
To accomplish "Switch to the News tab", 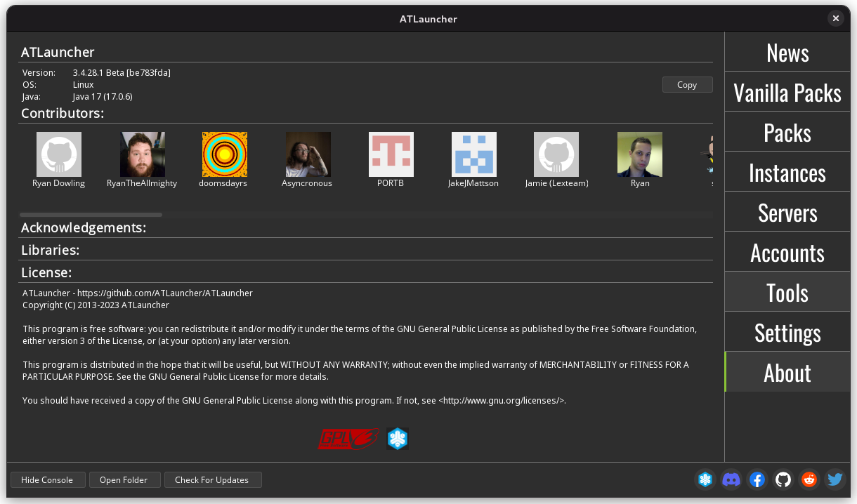I will point(787,52).
